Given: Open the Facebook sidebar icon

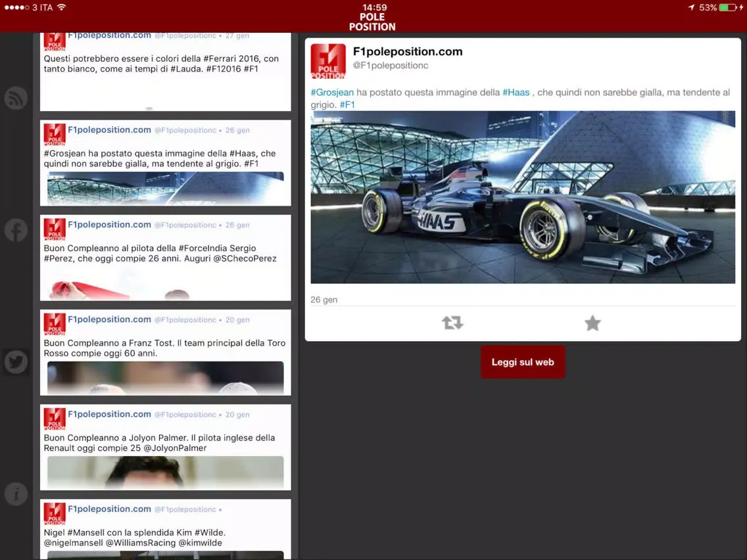Looking at the screenshot, I should 16,230.
